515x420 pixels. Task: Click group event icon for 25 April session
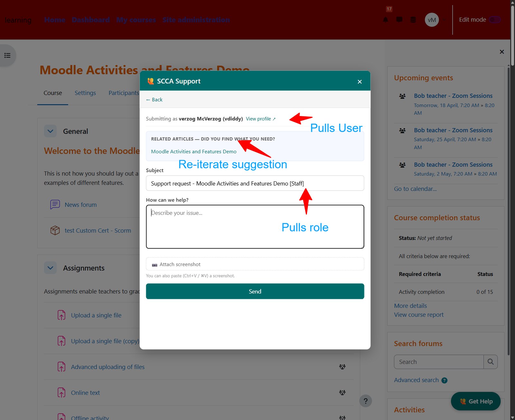402,130
